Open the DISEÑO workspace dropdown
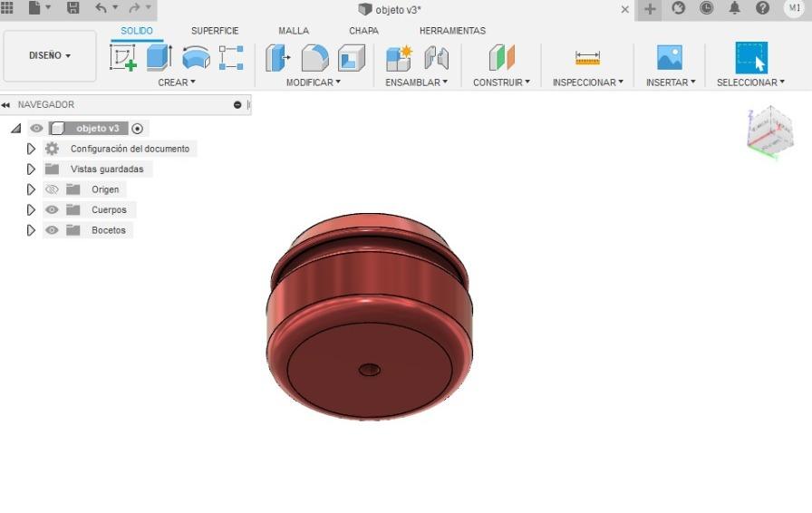 tap(50, 55)
